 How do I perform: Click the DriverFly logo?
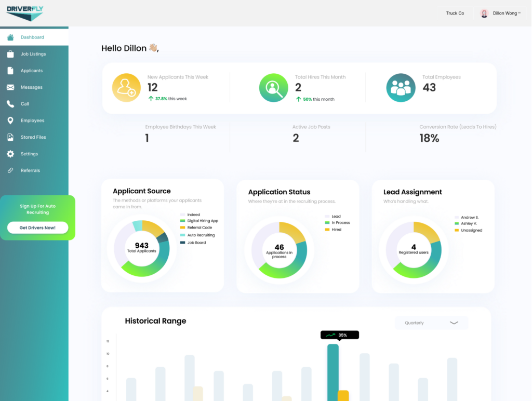(x=25, y=13)
